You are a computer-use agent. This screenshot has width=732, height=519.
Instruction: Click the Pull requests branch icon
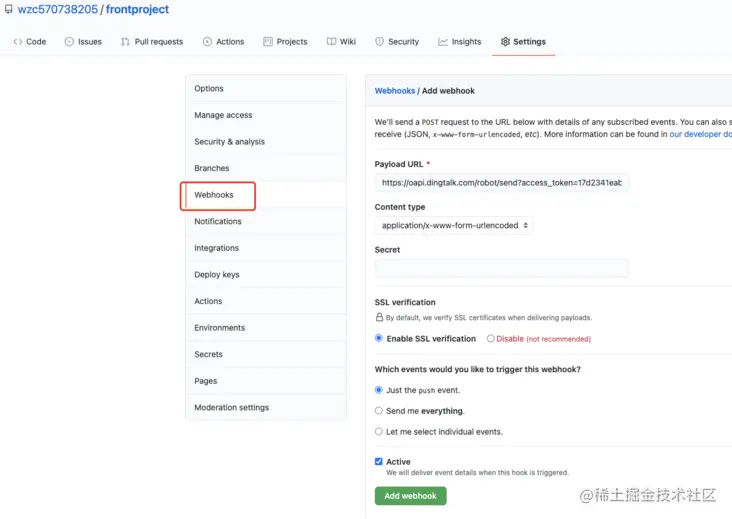click(125, 42)
